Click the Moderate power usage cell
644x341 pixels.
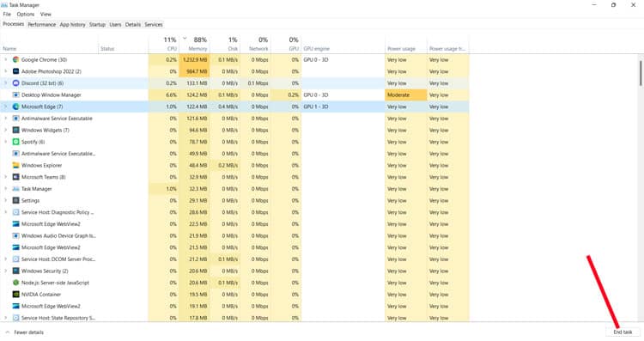406,94
